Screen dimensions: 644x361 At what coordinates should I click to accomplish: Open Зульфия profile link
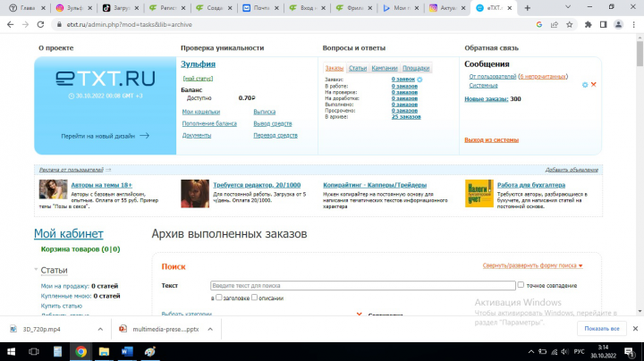[198, 64]
